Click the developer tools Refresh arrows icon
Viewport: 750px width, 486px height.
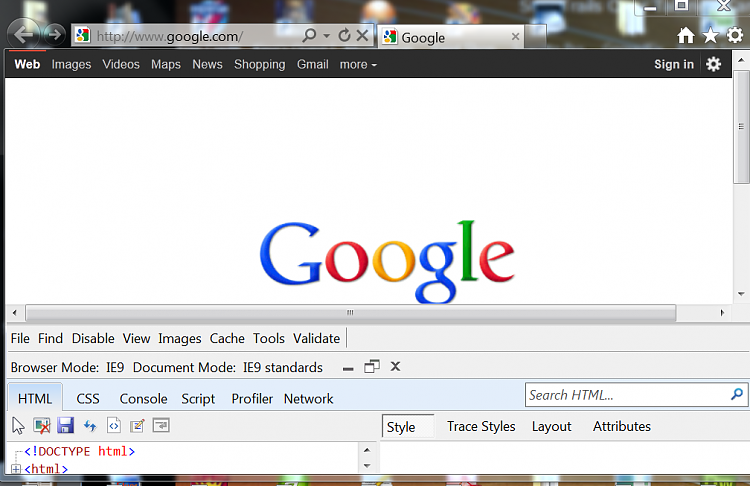[x=90, y=425]
